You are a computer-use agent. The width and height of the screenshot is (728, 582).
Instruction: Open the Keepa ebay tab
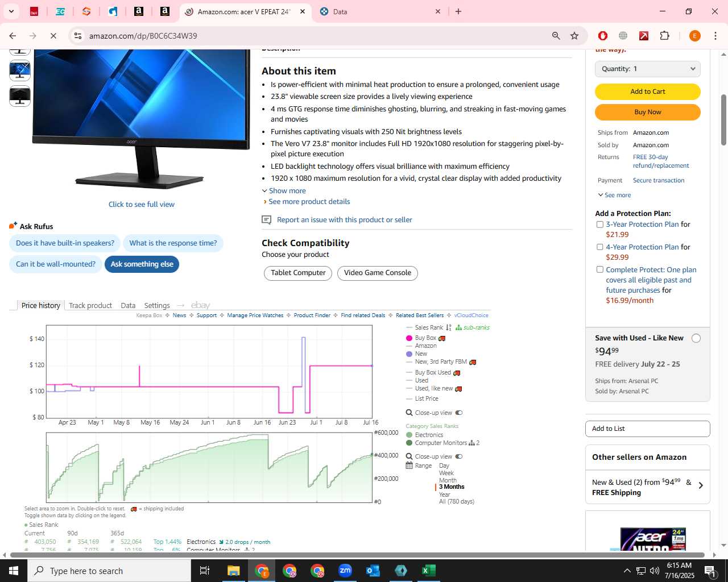[201, 306]
